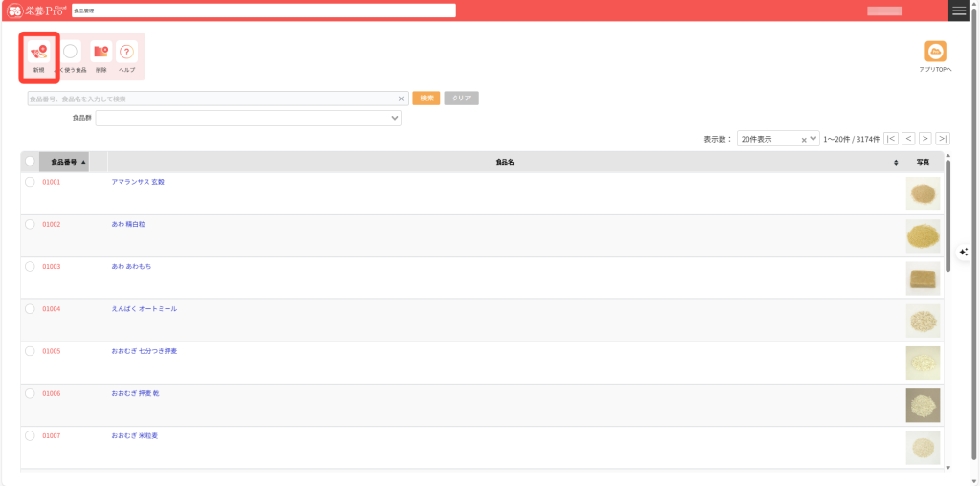Image resolution: width=980 pixels, height=486 pixels.
Task: Click the photo thumbnail of おおむぎ 押麦 乾
Action: click(923, 406)
